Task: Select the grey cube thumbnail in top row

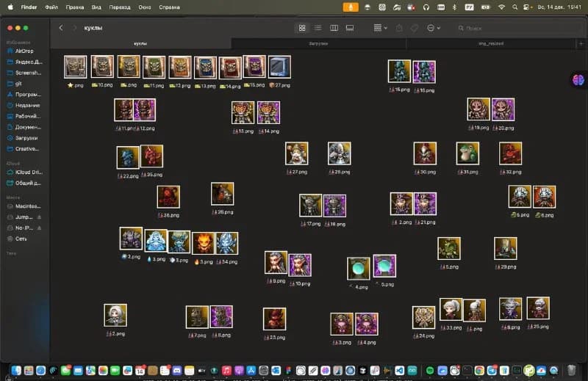Action: (280, 67)
